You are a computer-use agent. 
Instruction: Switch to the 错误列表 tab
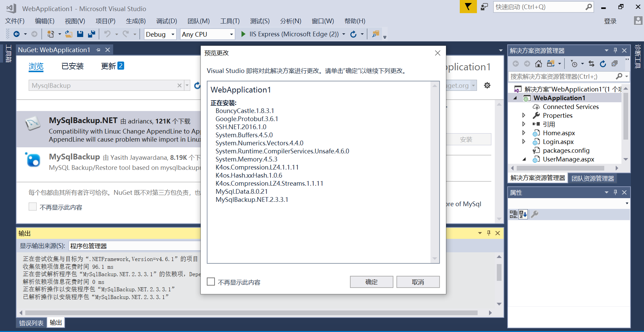click(31, 323)
